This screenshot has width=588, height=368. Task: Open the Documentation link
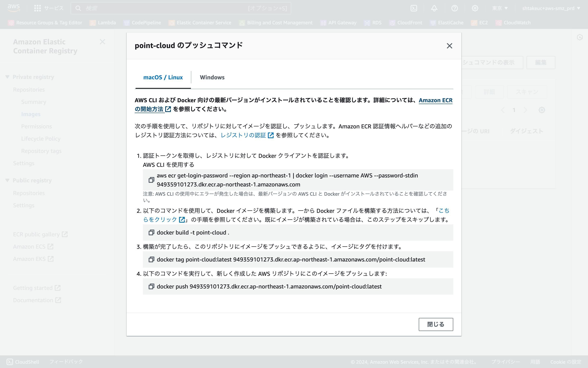point(37,300)
